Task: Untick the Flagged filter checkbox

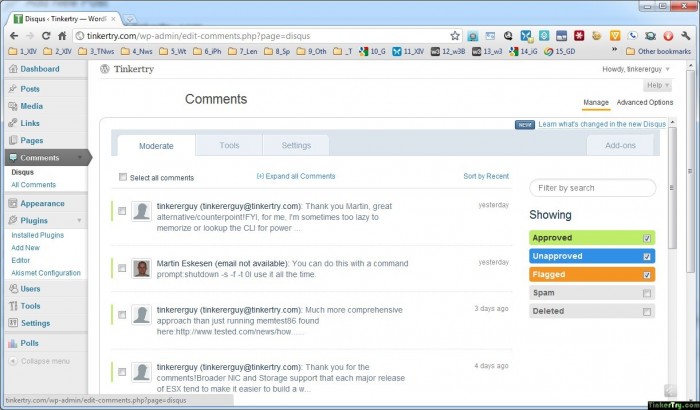Action: click(647, 275)
